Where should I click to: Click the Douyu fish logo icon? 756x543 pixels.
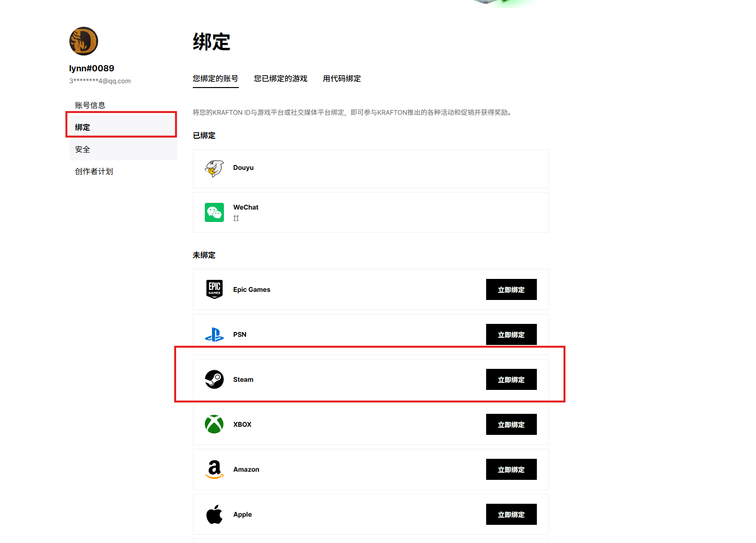pos(214,168)
